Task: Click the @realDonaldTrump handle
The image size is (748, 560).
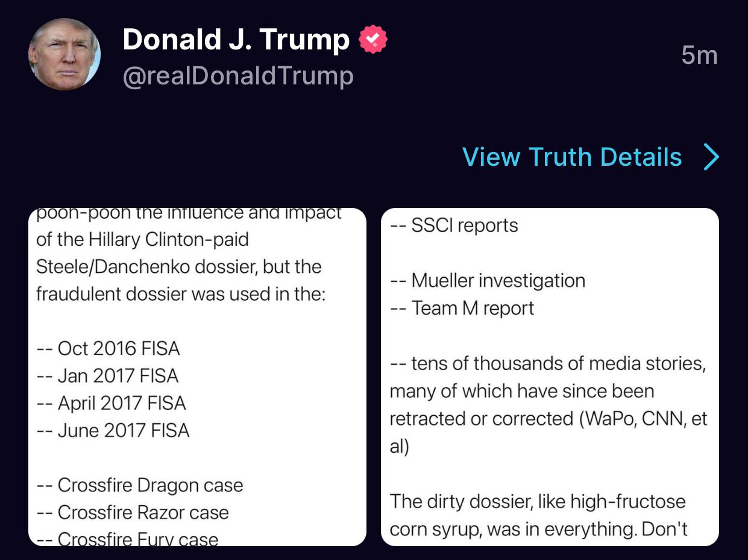Action: pos(238,77)
